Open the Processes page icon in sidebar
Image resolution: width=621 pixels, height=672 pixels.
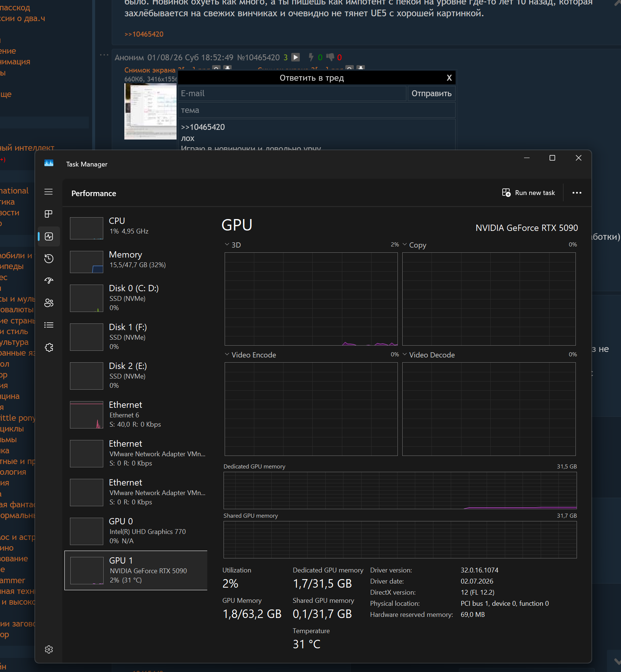click(x=48, y=214)
